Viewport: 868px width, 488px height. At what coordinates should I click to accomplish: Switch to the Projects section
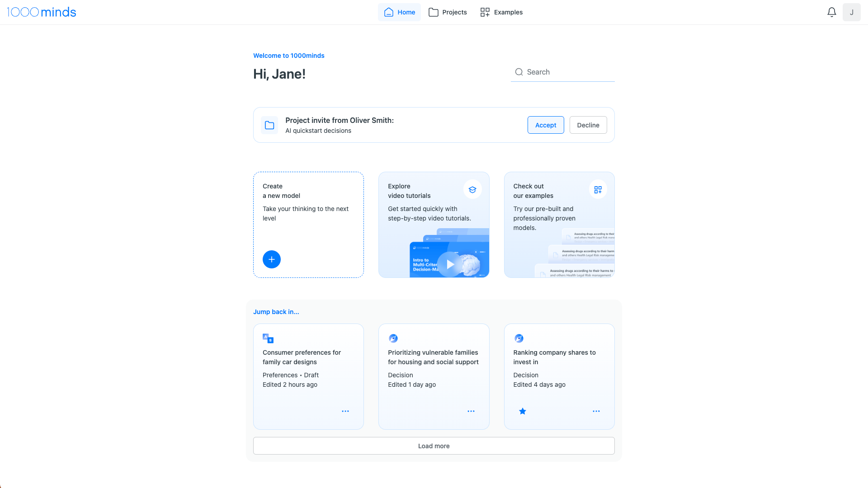click(x=447, y=12)
